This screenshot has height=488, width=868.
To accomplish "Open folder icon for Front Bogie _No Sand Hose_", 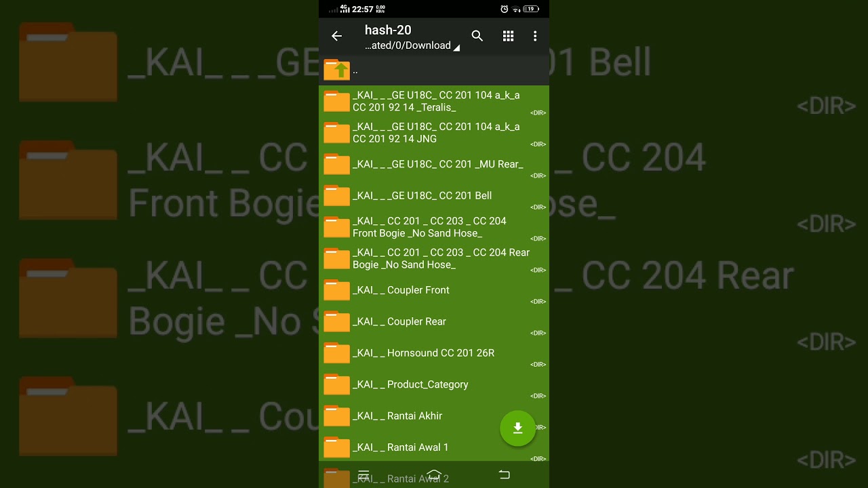I will coord(336,226).
